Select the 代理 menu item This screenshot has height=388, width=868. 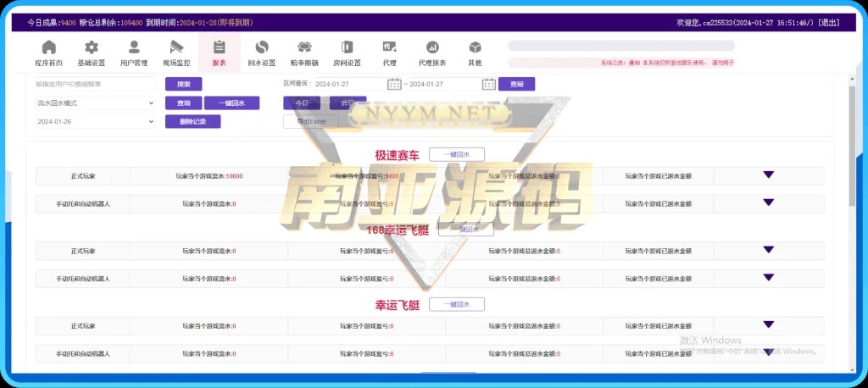point(389,53)
